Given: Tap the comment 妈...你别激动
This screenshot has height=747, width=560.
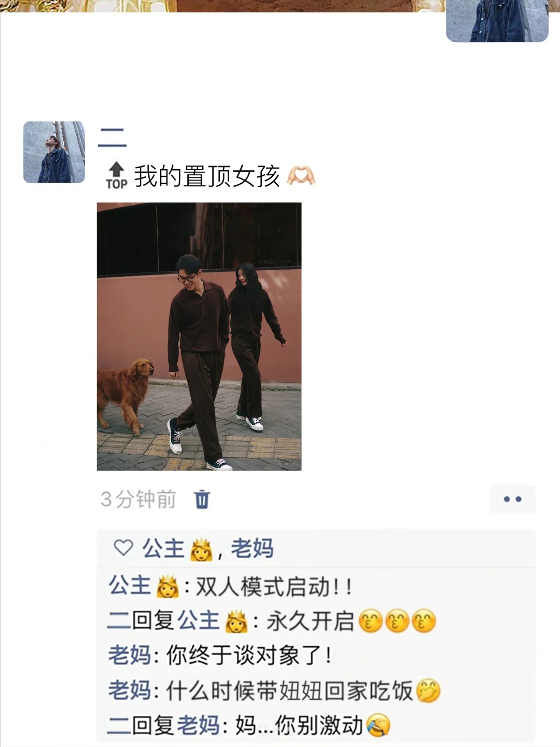Looking at the screenshot, I should click(299, 725).
